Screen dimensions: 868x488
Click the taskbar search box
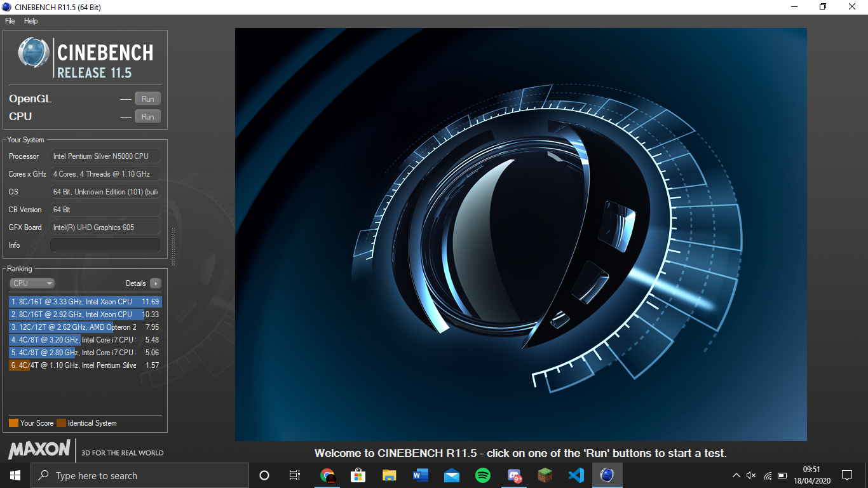click(140, 475)
